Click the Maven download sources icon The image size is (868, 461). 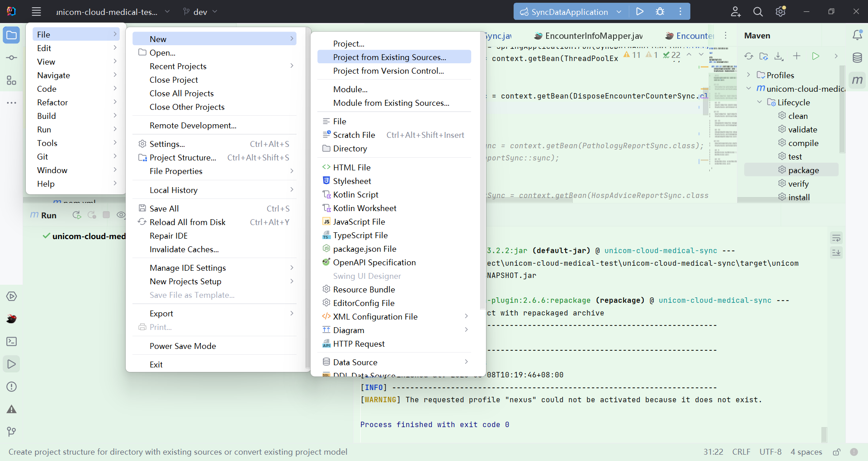[x=778, y=56]
